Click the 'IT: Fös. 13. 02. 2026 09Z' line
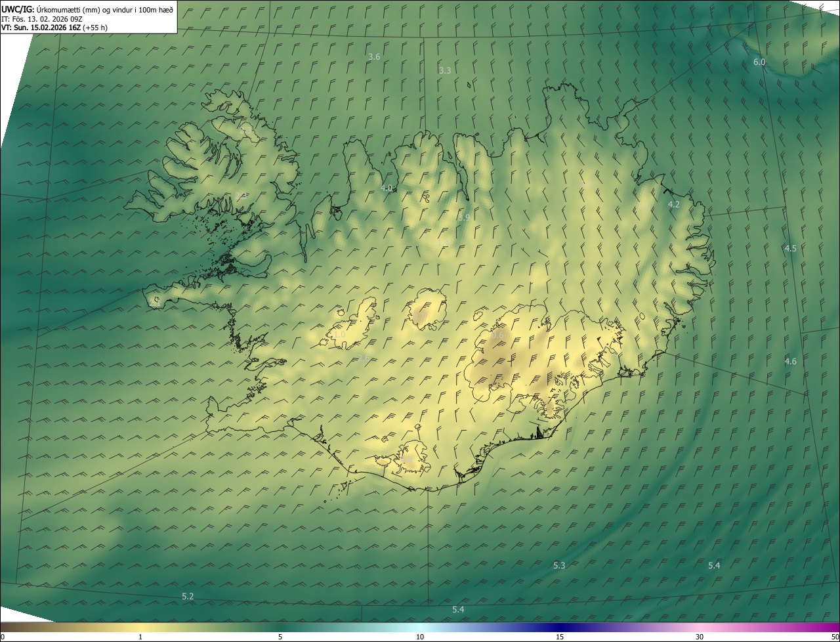 pos(41,18)
